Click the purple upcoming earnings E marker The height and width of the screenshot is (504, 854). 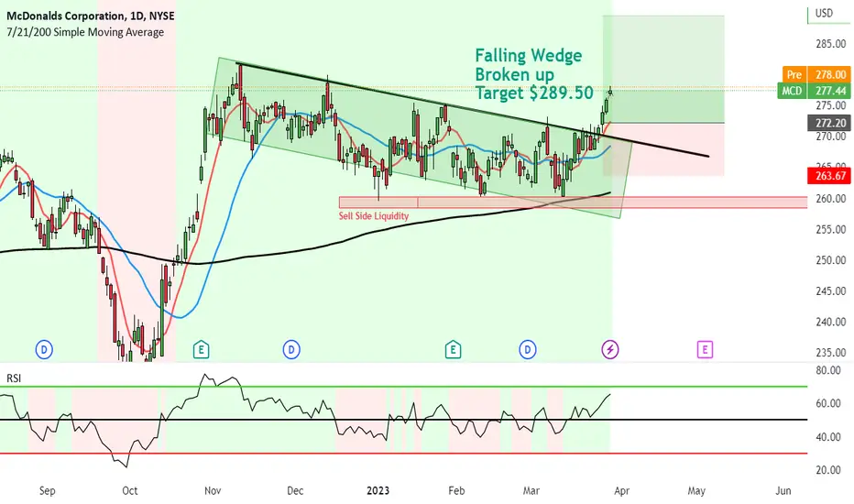click(x=705, y=349)
